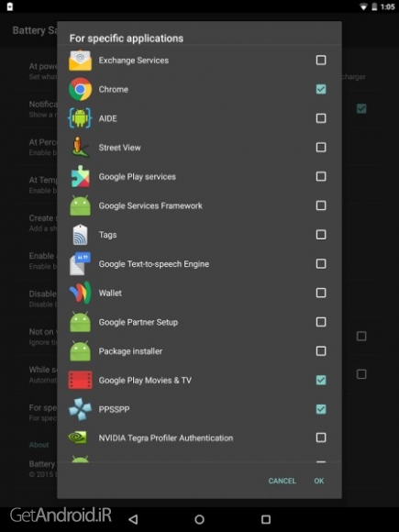Tick the Google Play services checkbox

321,176
